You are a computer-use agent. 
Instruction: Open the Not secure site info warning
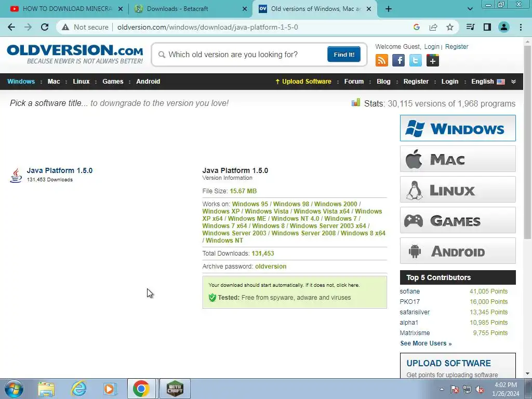pyautogui.click(x=85, y=27)
